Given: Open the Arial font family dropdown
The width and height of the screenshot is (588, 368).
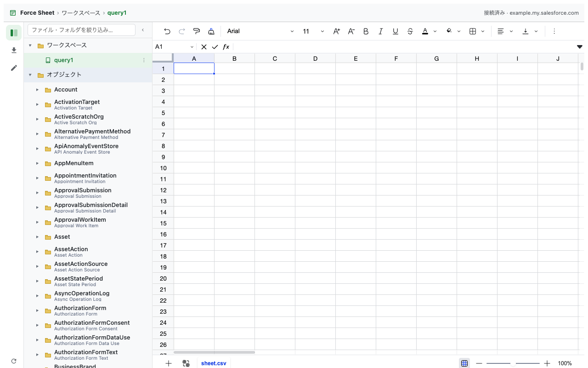Looking at the screenshot, I should [x=260, y=31].
